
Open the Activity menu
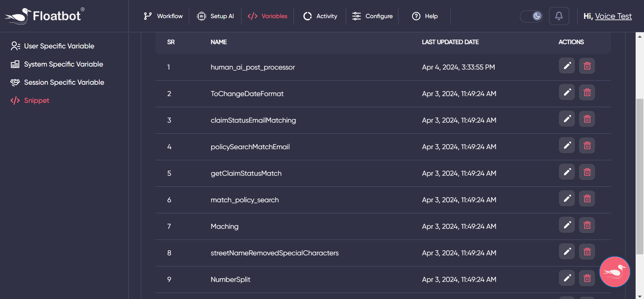320,16
